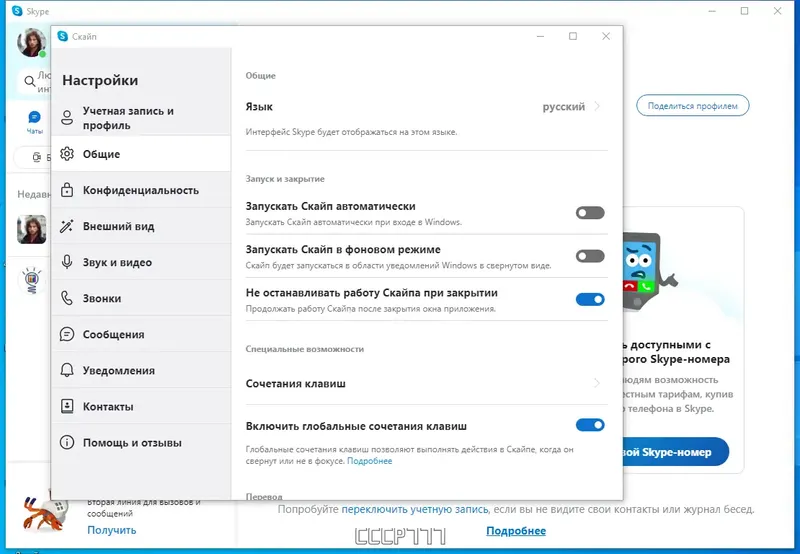Click the microphone icon for Звук и видео
800x554 pixels.
(67, 262)
